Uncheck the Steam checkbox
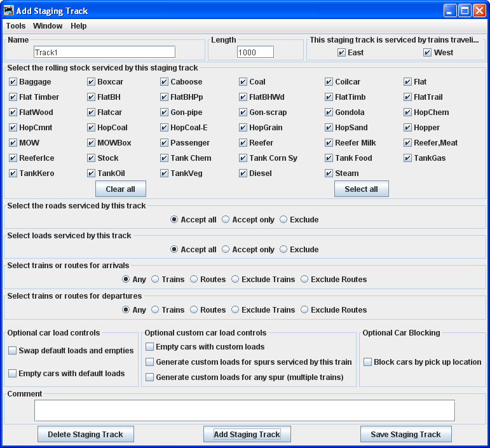 click(x=329, y=173)
